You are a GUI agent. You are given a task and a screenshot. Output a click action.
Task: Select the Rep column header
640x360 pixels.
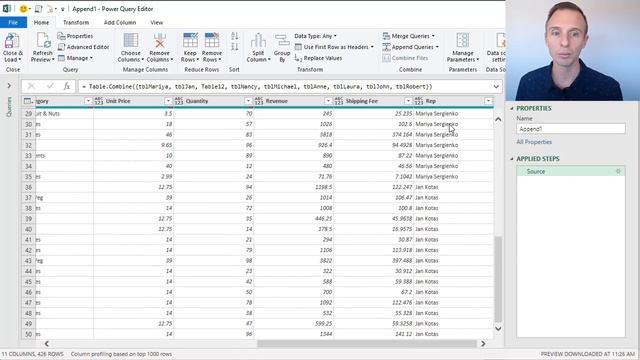pyautogui.click(x=453, y=101)
